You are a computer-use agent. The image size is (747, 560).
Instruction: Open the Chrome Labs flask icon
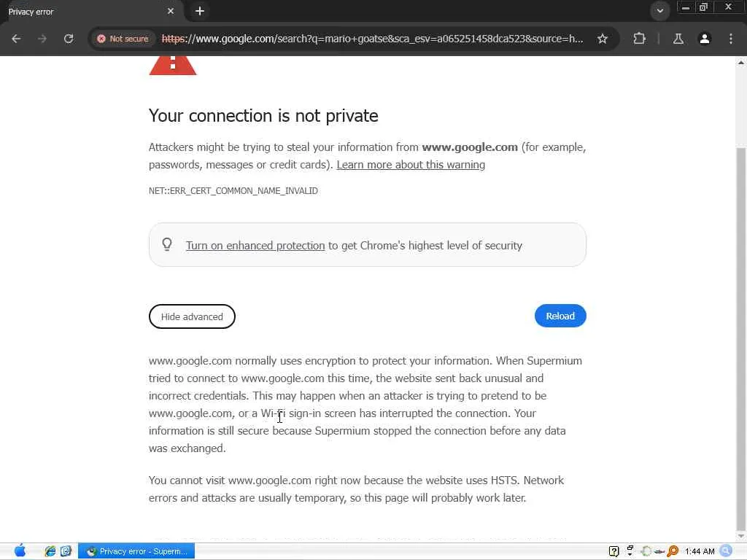(678, 39)
